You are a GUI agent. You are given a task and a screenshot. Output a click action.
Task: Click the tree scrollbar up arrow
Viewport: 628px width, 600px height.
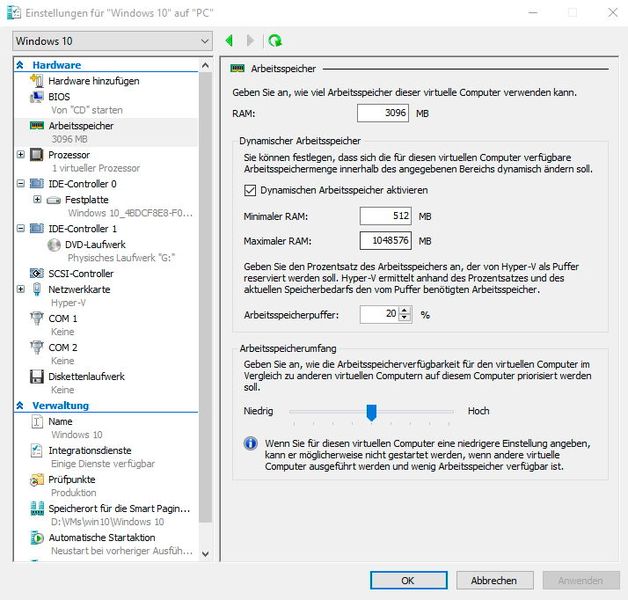click(x=205, y=65)
